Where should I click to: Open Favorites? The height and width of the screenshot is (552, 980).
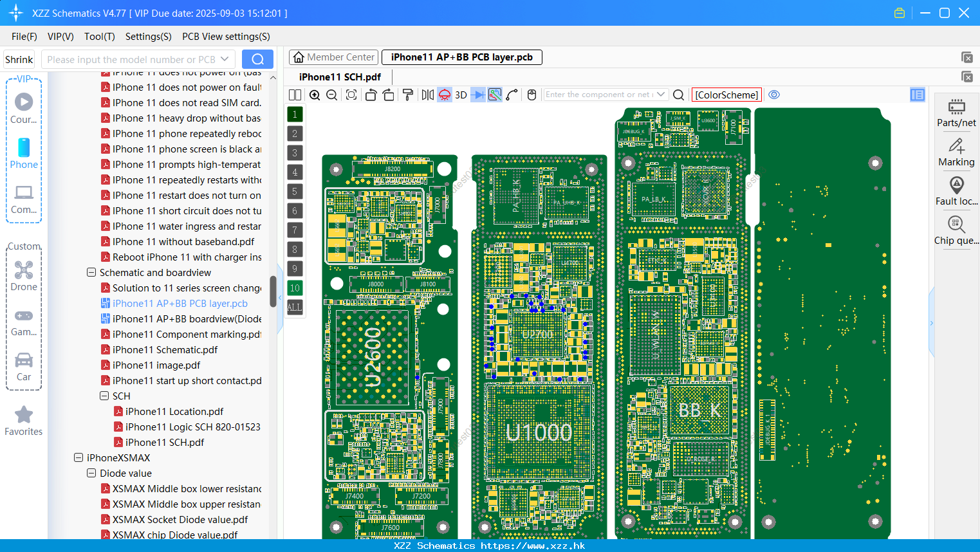(24, 421)
